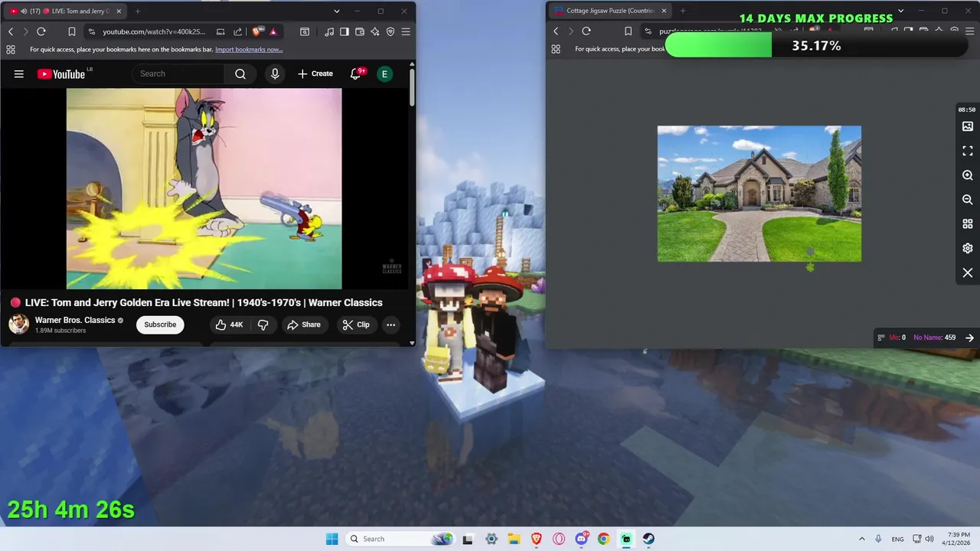Open Leo AI sparkle icon
Viewport: 980px width, 551px height.
(x=375, y=31)
